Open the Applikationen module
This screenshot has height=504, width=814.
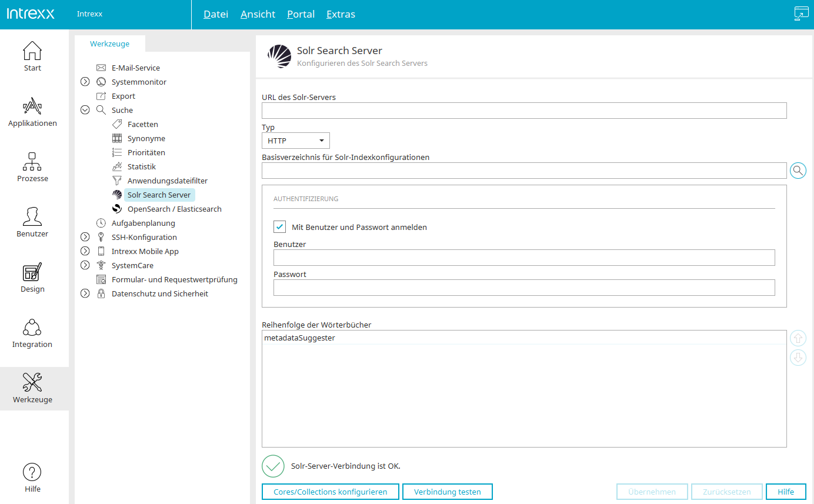click(32, 112)
